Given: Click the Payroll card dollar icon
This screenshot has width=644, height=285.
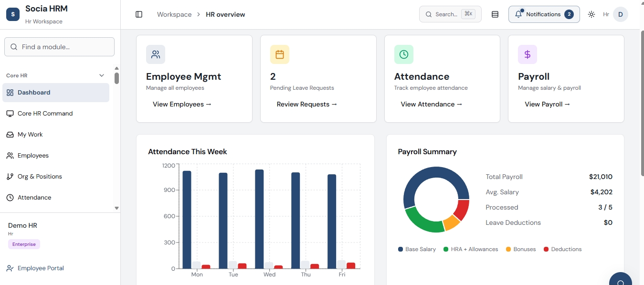Looking at the screenshot, I should tap(528, 54).
